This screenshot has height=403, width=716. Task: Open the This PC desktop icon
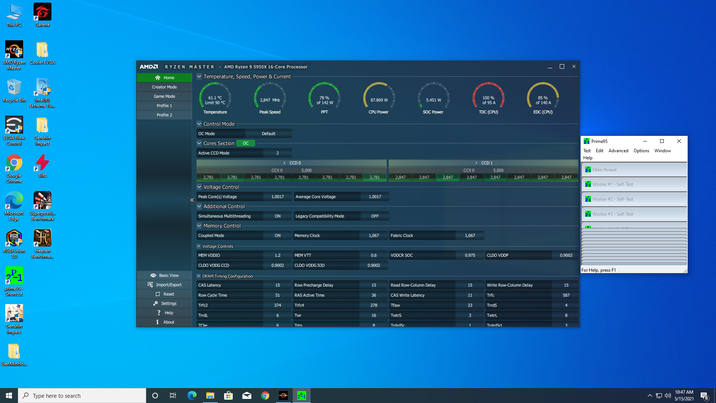click(x=14, y=15)
